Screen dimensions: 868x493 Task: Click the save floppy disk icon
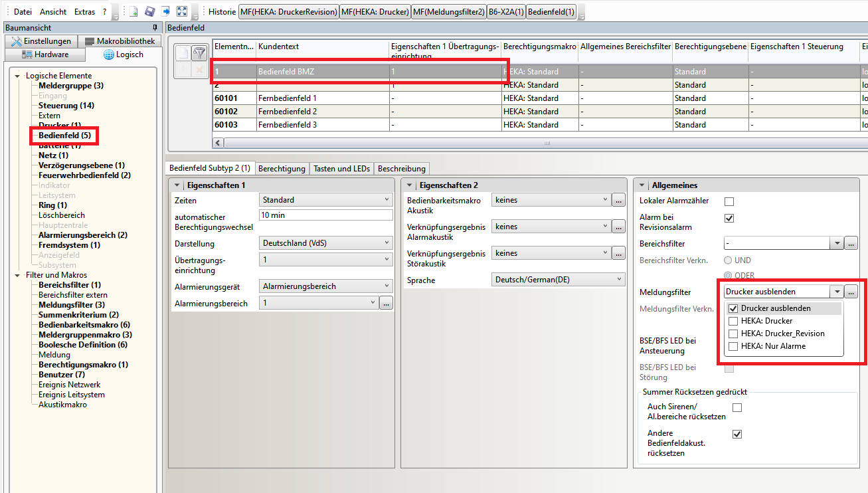(x=149, y=11)
